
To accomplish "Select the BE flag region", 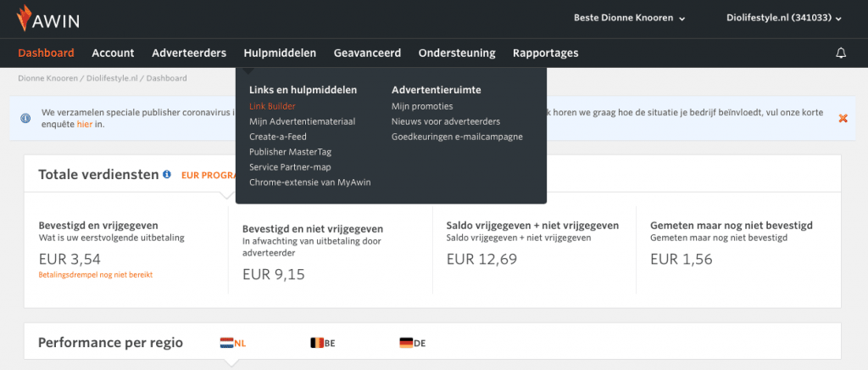I will [323, 343].
